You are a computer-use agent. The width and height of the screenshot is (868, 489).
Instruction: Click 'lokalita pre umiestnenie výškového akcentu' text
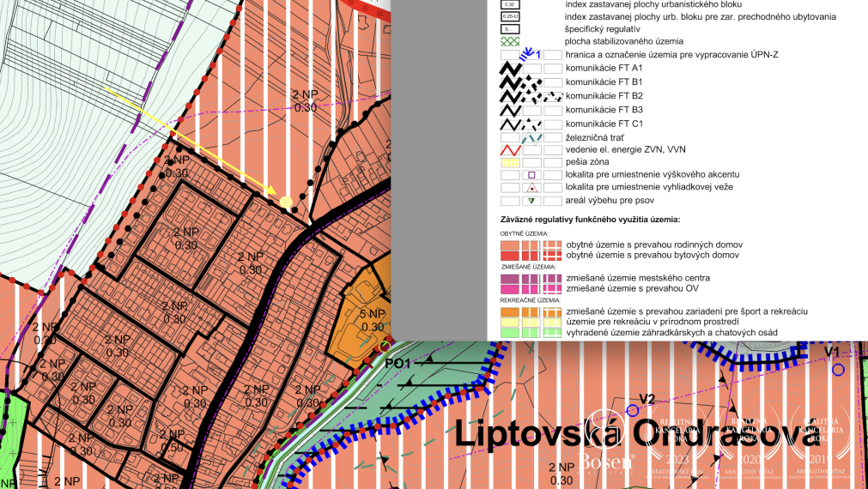pyautogui.click(x=653, y=174)
